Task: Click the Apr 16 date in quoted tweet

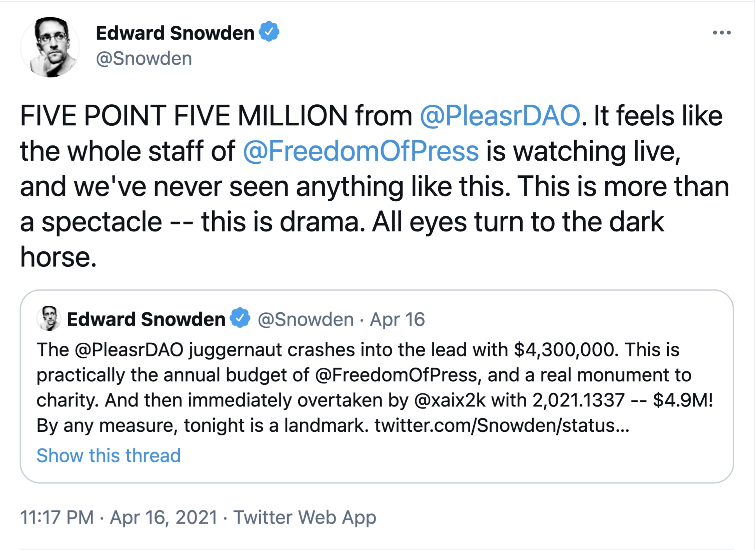Action: (x=397, y=319)
